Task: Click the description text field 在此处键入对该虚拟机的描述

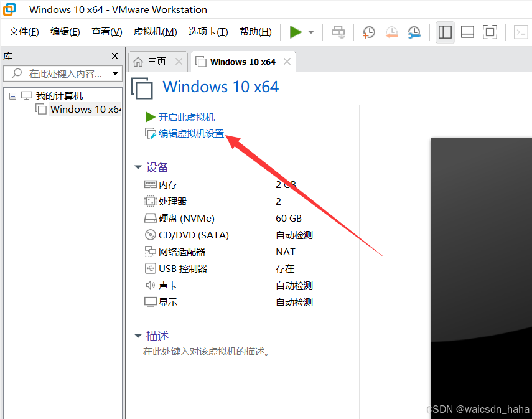Action: click(x=207, y=352)
